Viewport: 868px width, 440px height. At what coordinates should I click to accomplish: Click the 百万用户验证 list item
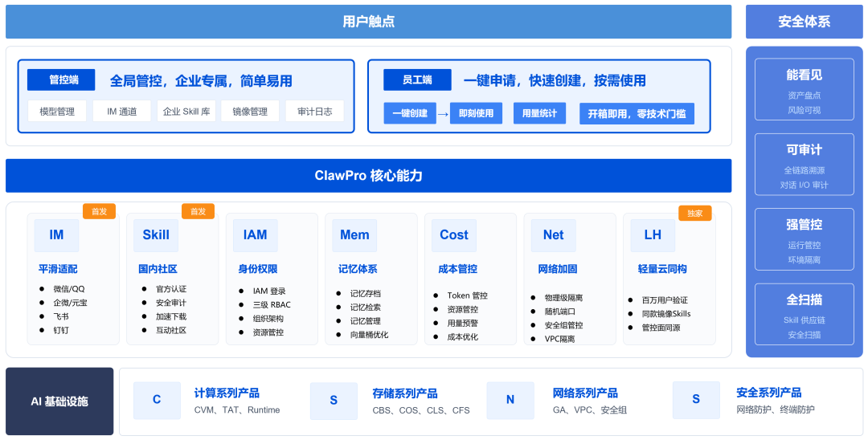[x=665, y=300]
